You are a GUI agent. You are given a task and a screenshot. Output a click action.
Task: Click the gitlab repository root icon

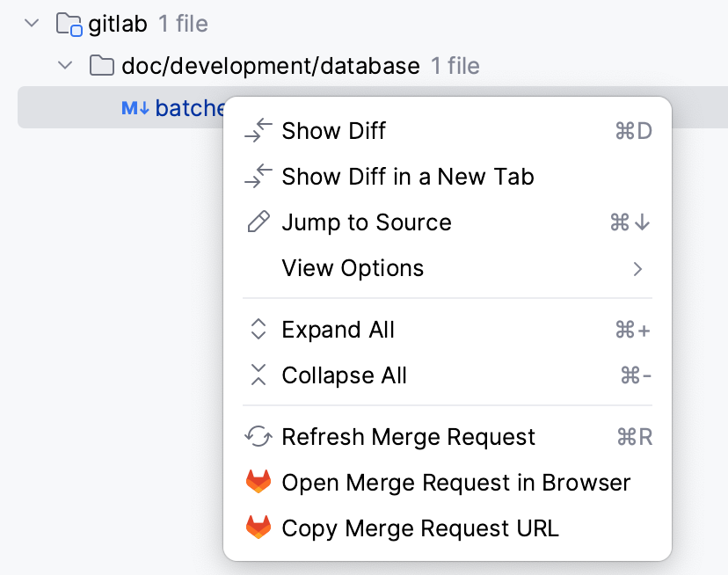tap(68, 24)
